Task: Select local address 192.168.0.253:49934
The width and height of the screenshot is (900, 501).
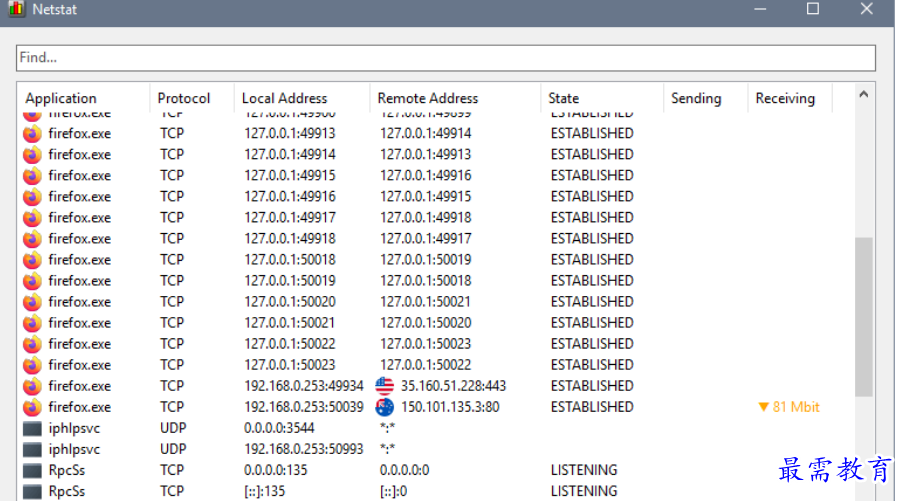Action: click(x=304, y=386)
